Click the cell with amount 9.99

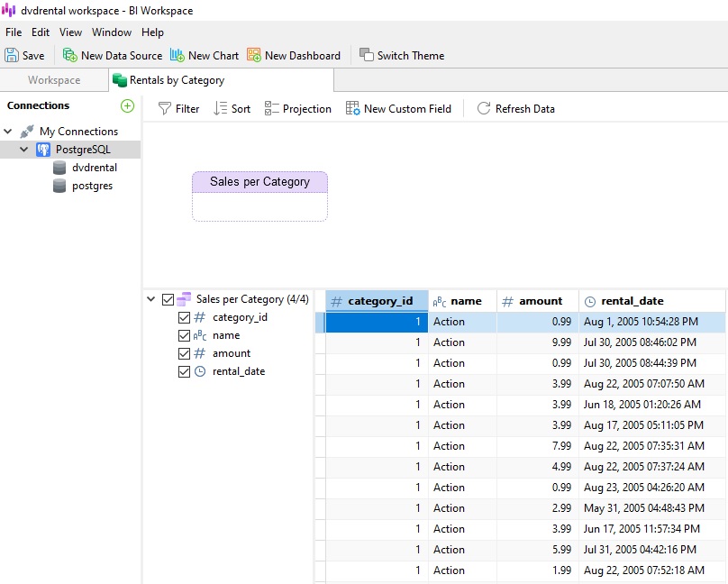point(538,342)
